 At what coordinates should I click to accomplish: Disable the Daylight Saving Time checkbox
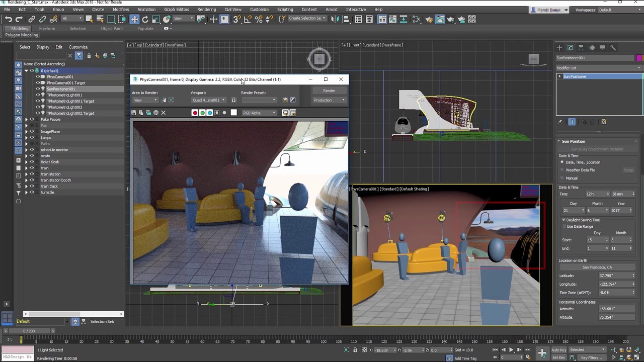(x=563, y=220)
